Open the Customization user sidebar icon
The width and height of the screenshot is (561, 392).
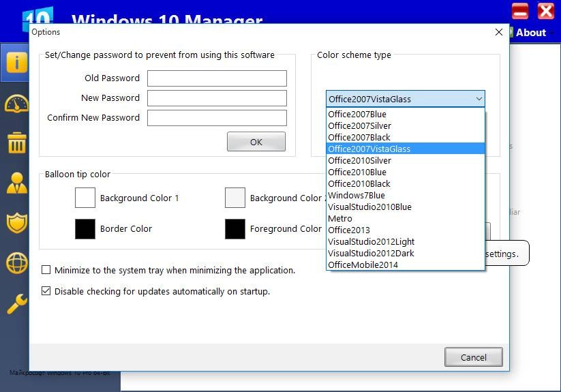click(x=16, y=183)
